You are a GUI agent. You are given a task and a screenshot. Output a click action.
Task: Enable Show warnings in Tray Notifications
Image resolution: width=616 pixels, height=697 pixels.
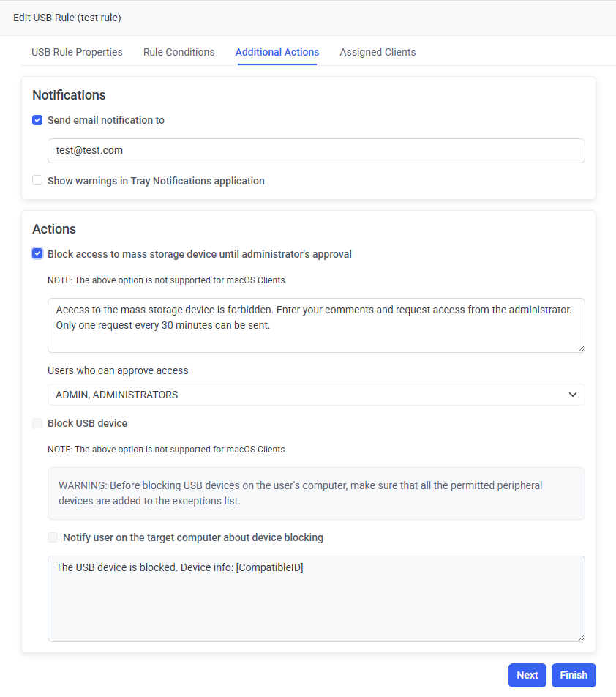tap(37, 180)
